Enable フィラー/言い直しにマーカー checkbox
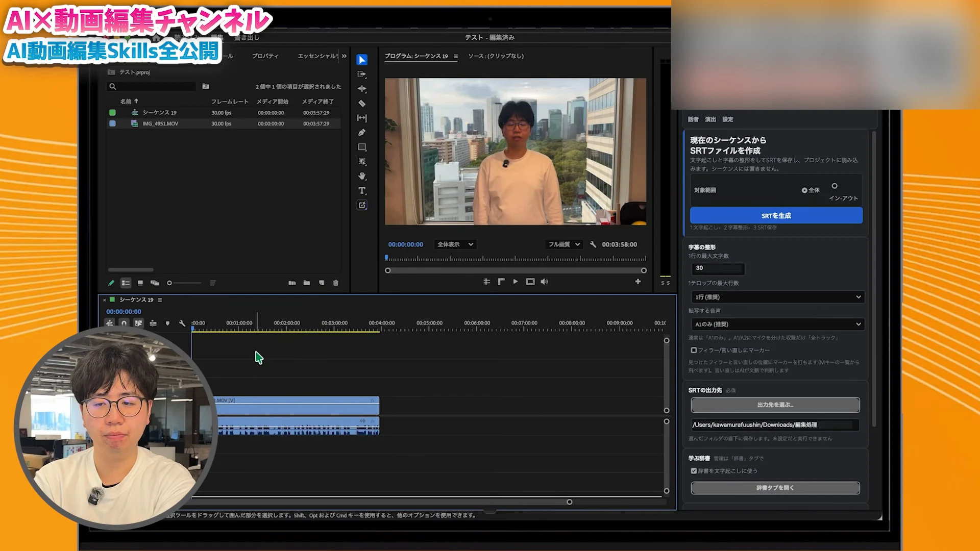This screenshot has height=551, width=980. click(x=694, y=350)
